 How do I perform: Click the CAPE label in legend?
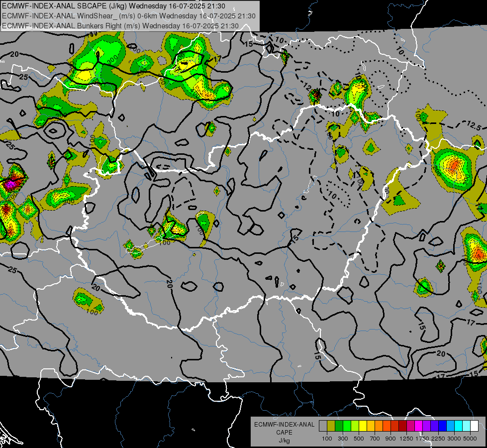[x=284, y=433]
